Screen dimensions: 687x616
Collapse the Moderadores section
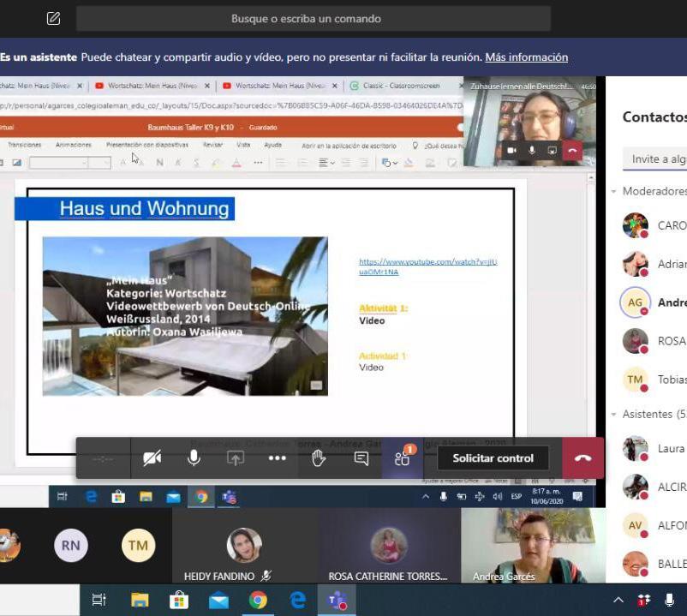614,191
